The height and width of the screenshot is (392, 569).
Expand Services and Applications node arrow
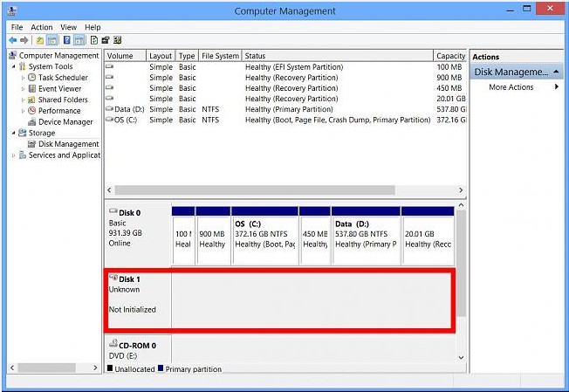coord(13,155)
